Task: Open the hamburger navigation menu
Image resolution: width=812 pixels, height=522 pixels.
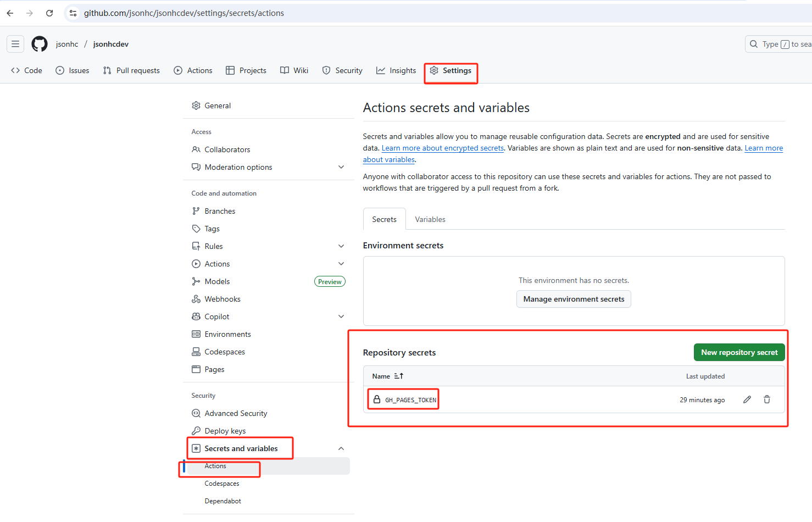Action: click(15, 44)
